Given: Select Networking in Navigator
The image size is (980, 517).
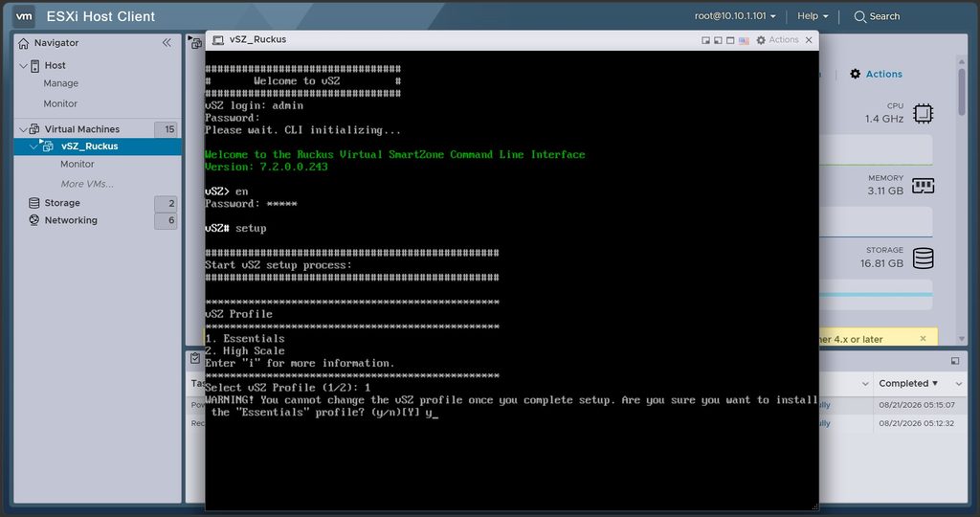Looking at the screenshot, I should point(71,220).
